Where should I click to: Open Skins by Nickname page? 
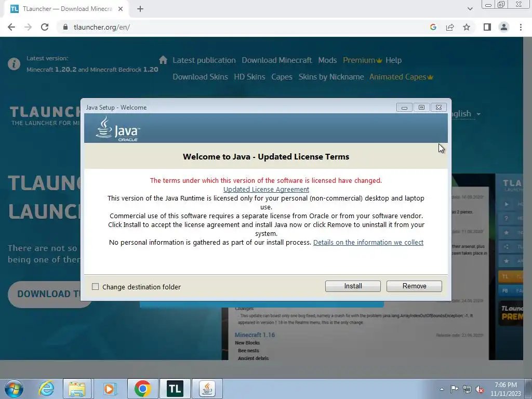click(331, 77)
